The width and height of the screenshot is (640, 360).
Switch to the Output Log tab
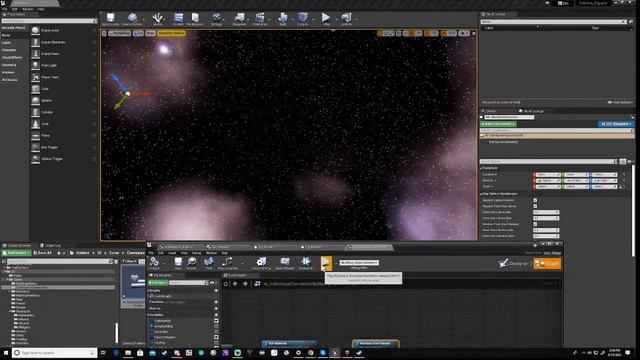tap(51, 246)
